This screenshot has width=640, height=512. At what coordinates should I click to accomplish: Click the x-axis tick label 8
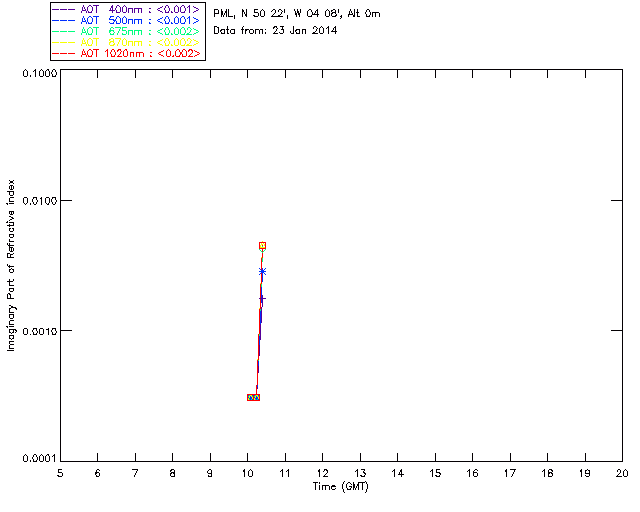(x=173, y=473)
